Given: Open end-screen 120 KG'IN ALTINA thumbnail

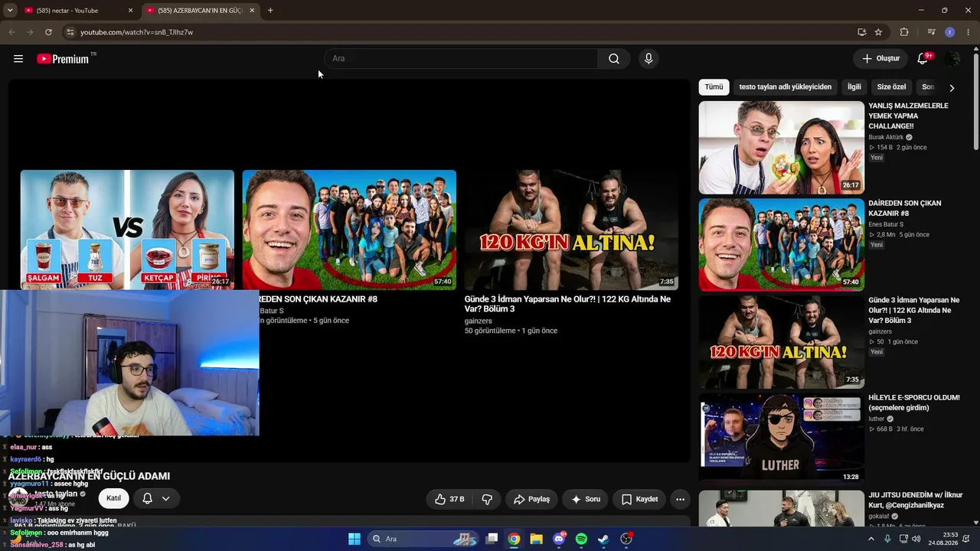Looking at the screenshot, I should point(571,230).
